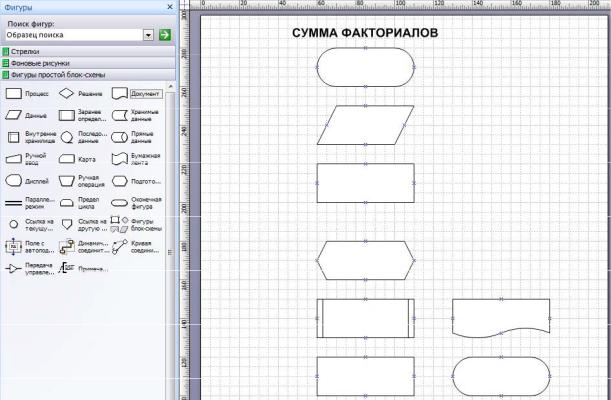Pick the Документ shape from the stencil
This screenshot has width=611, height=400.
[136, 93]
